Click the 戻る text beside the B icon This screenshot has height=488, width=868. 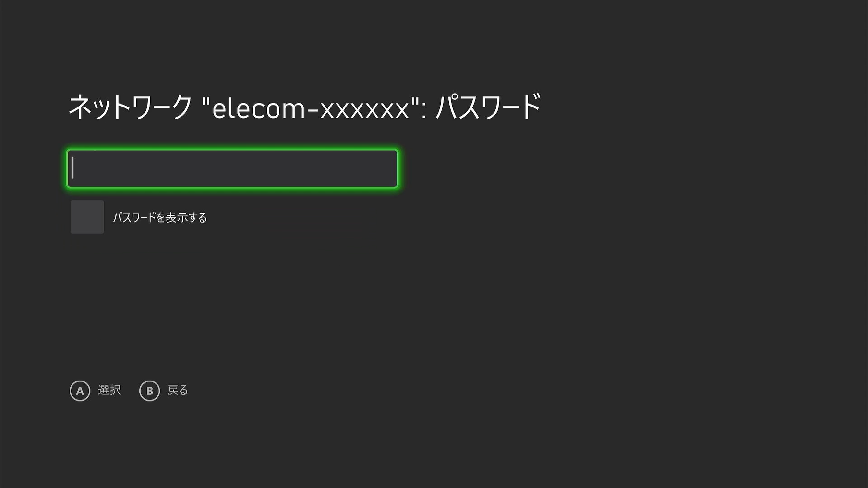pyautogui.click(x=178, y=390)
